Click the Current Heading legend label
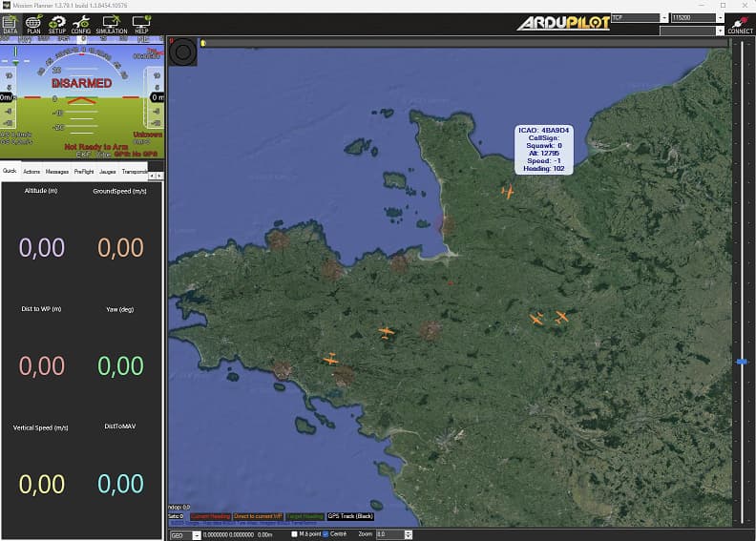This screenshot has width=756, height=541. (211, 516)
